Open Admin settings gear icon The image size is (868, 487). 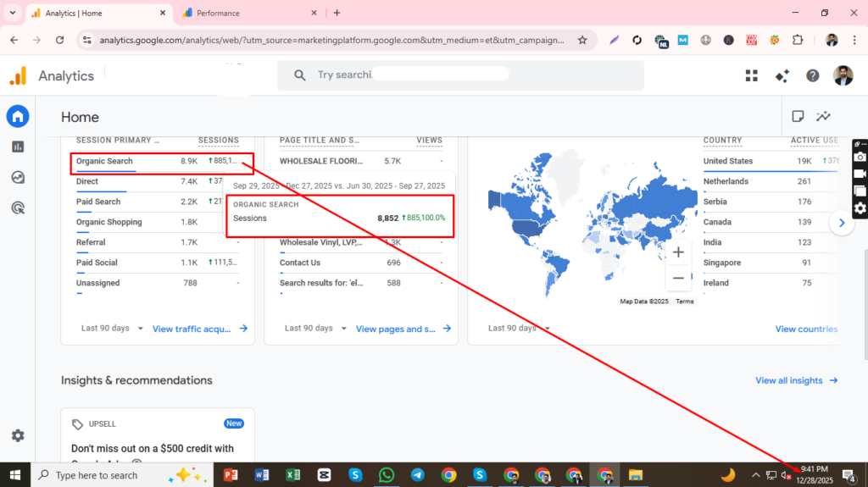(18, 435)
